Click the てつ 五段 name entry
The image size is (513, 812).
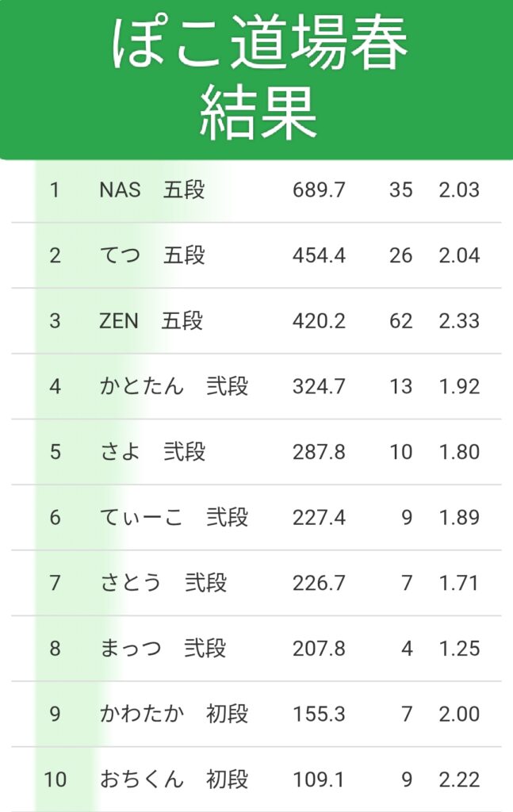[151, 255]
